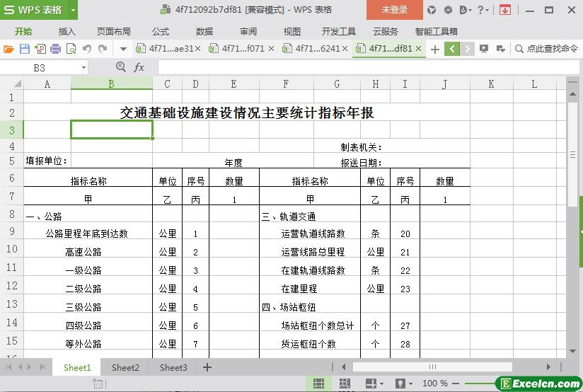Click the window switch icon beside search

500,49
